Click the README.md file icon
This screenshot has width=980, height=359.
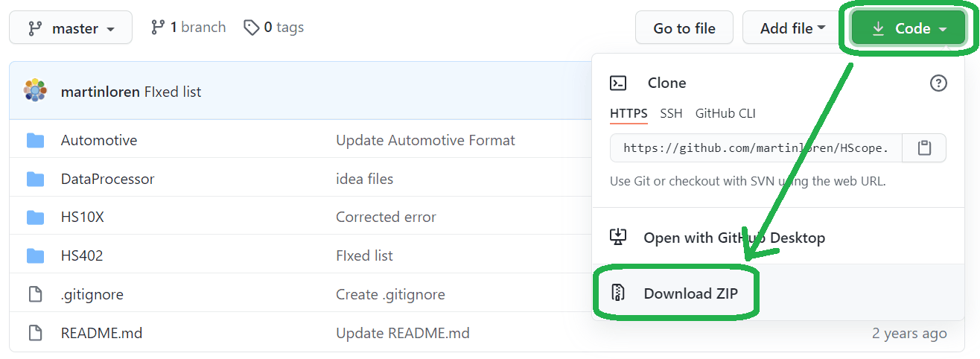click(35, 333)
